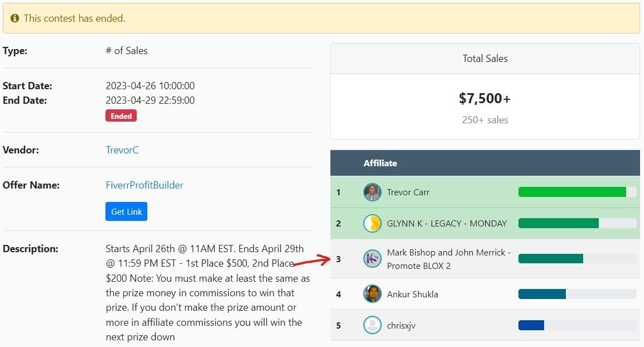The width and height of the screenshot is (644, 347).
Task: Click the Promote BLOX 2 avatar icon
Action: pyautogui.click(x=372, y=259)
